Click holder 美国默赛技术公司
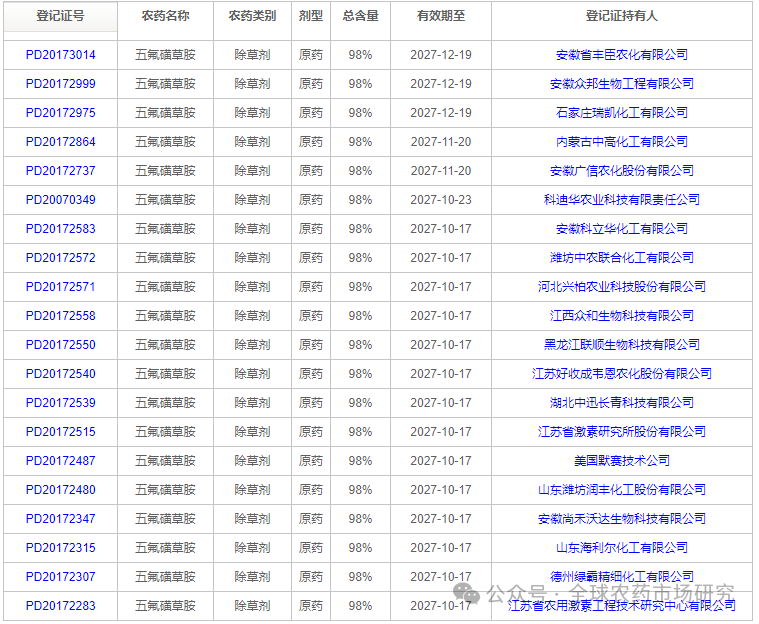 (622, 461)
